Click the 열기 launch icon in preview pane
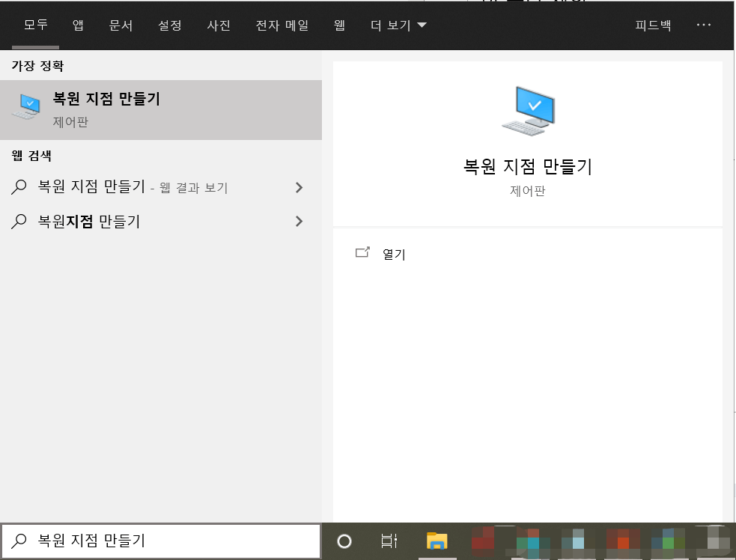Viewport: 736px width, 560px height. coord(362,254)
